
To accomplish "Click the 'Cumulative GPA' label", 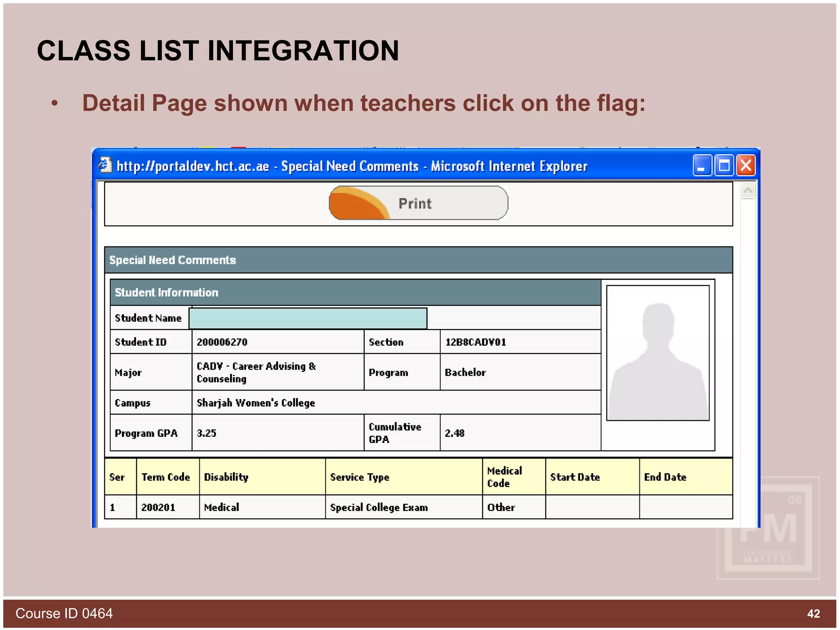I will coord(395,433).
